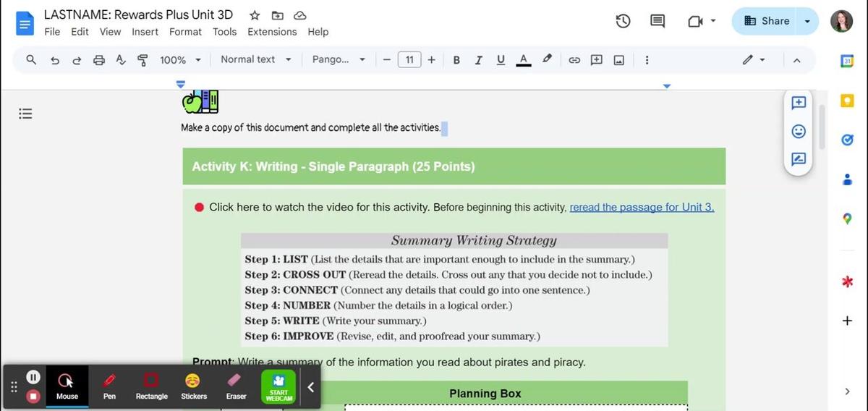This screenshot has height=411, width=868.
Task: Open the Format menu
Action: click(185, 32)
